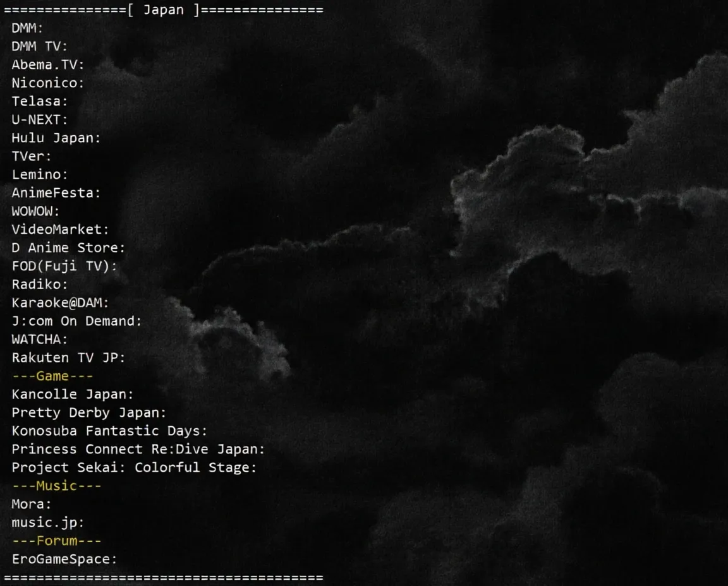Viewport: 728px width, 586px height.
Task: Click the 'TVer:' entry
Action: 31,157
